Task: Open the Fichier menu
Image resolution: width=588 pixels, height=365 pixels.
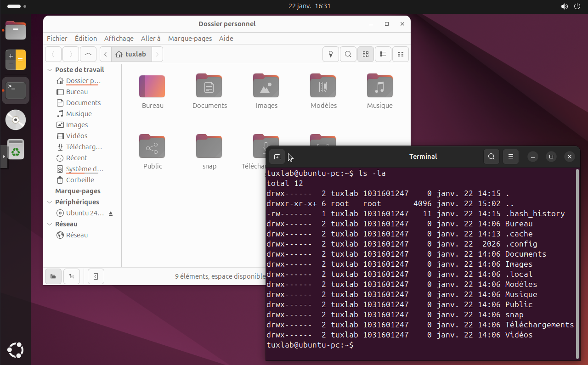Action: coord(57,39)
